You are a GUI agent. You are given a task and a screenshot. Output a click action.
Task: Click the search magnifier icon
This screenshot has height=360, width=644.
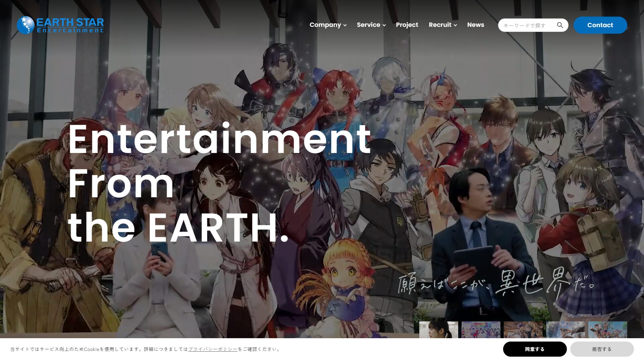(560, 25)
